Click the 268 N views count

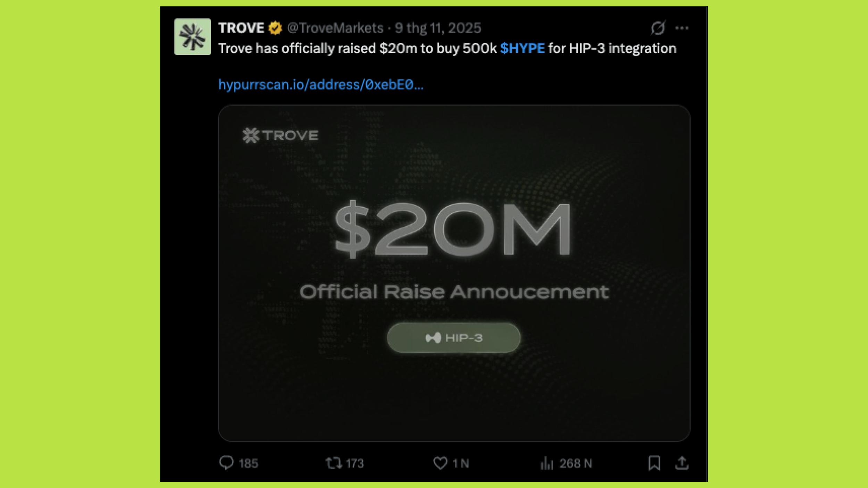575,463
